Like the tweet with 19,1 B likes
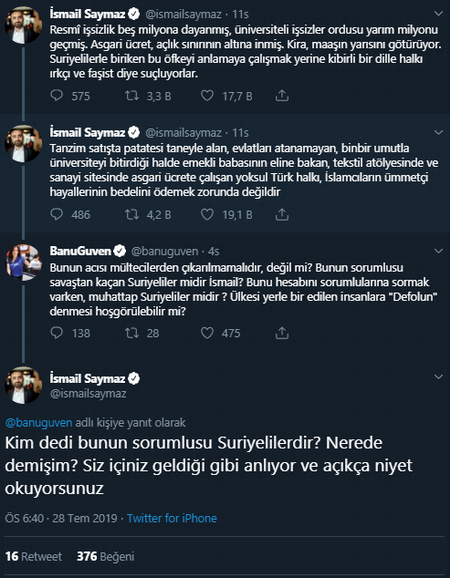Viewport: 450px width, 578px height. point(207,215)
